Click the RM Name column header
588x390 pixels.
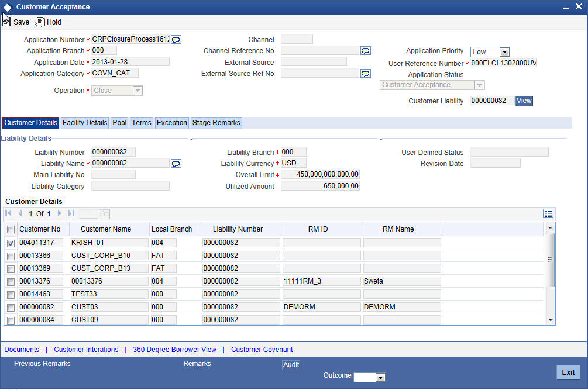click(x=398, y=229)
